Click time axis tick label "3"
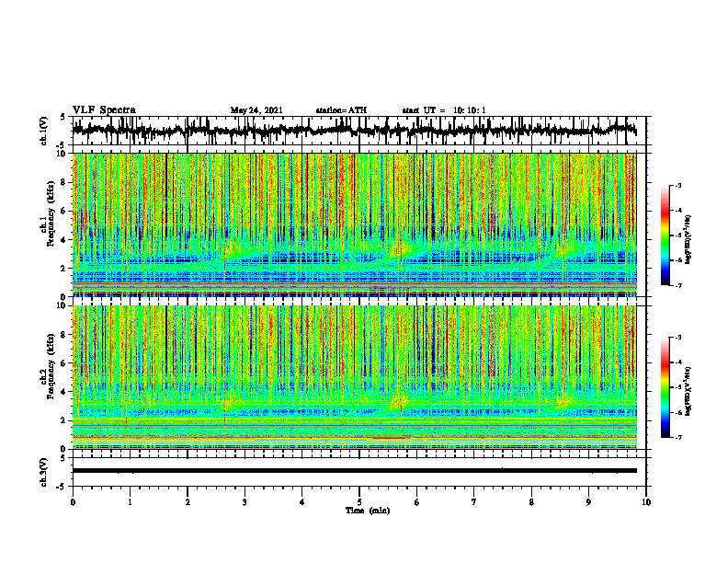This screenshot has height=563, width=728. pyautogui.click(x=245, y=502)
